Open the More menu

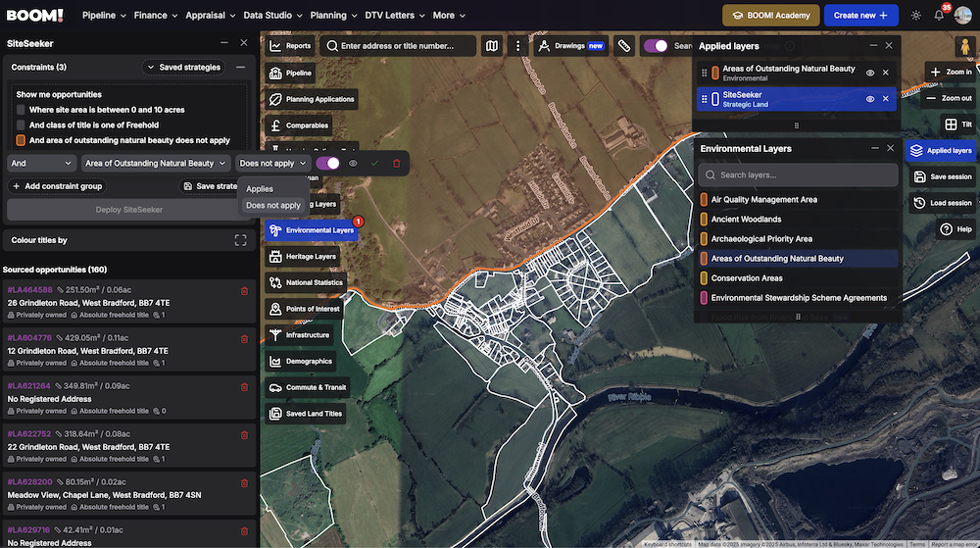click(x=449, y=15)
